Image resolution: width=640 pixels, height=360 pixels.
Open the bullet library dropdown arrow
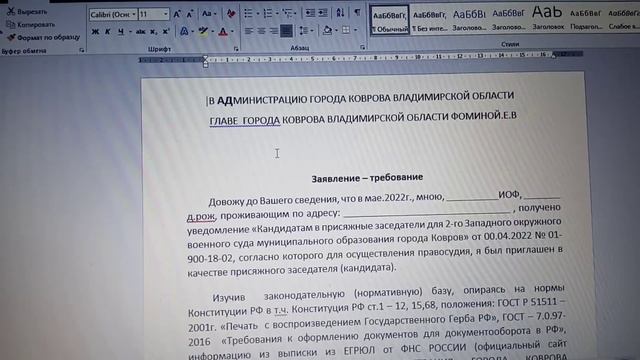(258, 14)
